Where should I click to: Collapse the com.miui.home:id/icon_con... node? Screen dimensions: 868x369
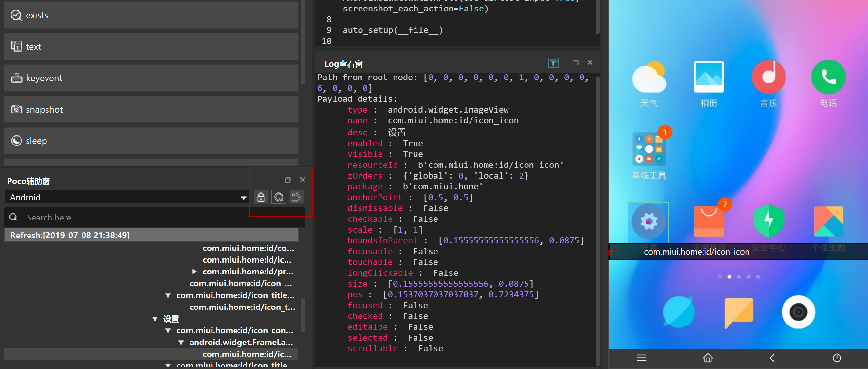click(x=168, y=331)
